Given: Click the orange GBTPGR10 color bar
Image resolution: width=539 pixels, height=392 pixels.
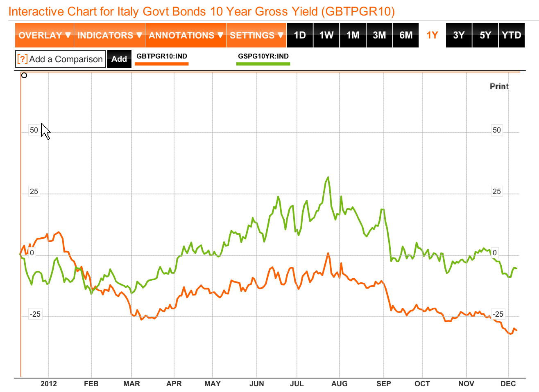Looking at the screenshot, I should click(162, 64).
